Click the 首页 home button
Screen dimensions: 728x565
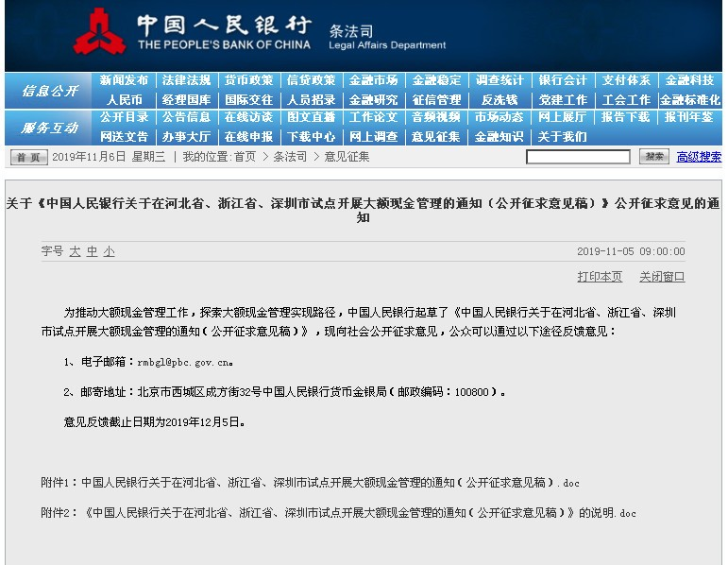28,157
